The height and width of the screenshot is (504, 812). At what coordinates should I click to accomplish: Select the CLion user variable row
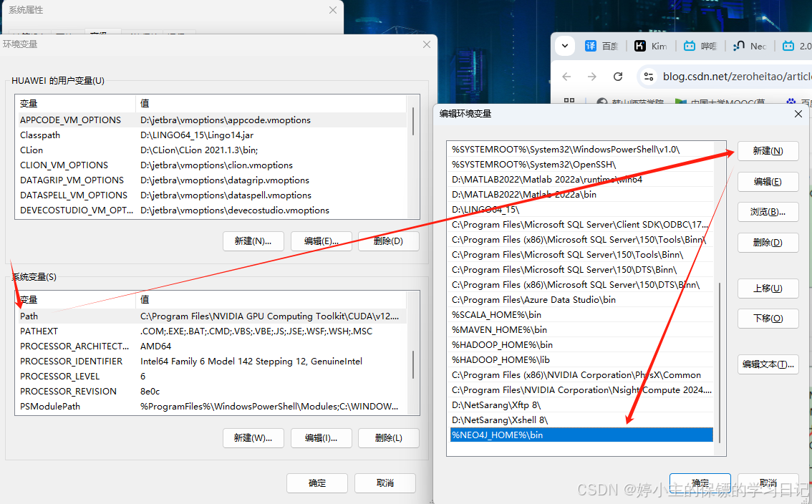point(213,150)
